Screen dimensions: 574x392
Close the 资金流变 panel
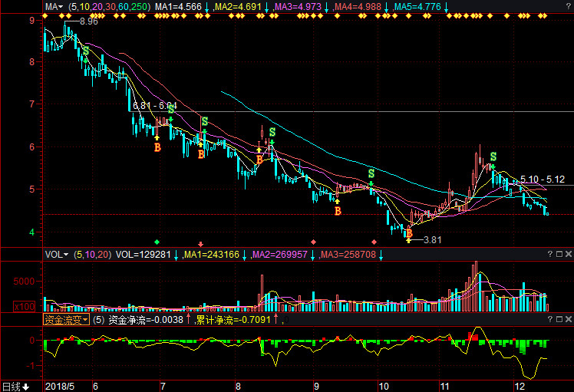coord(568,319)
